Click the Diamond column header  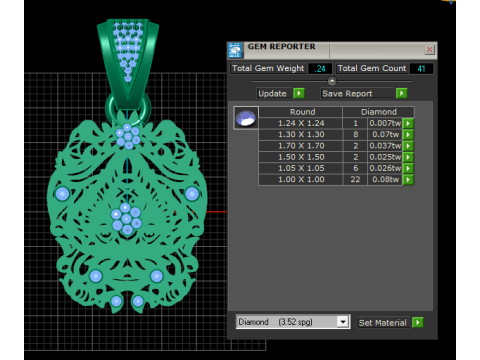[x=379, y=112]
